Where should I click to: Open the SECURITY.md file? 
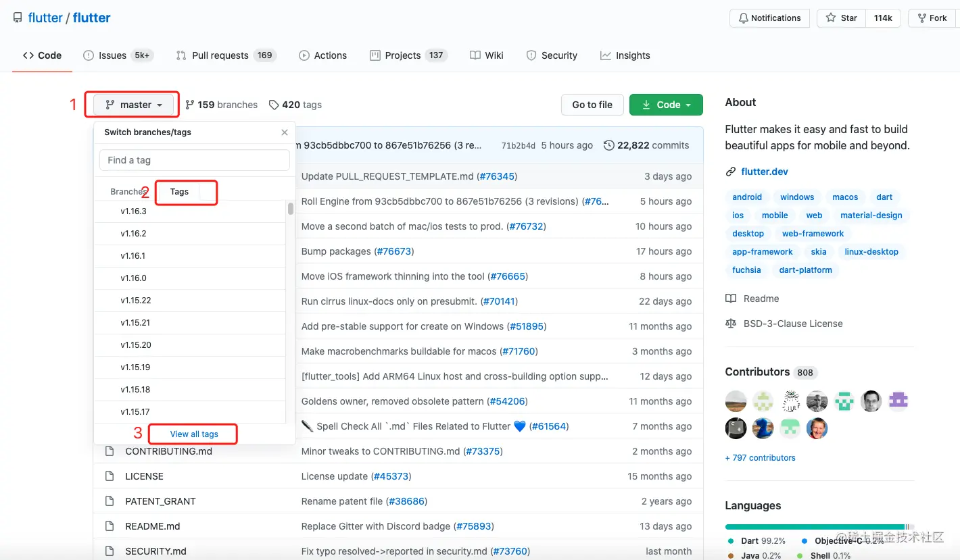point(156,551)
